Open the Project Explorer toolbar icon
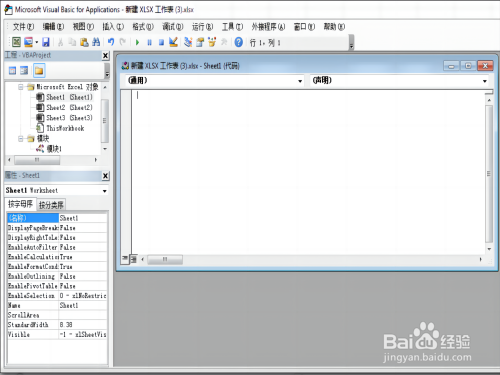 pos(188,42)
